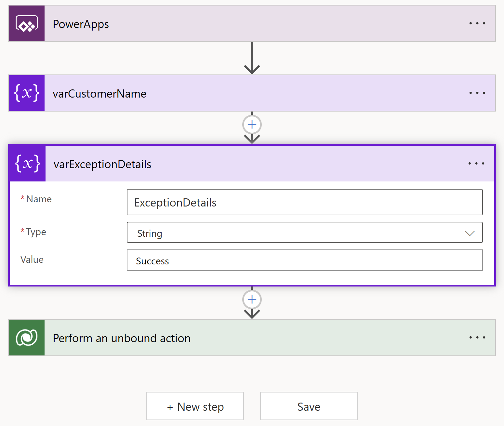Open the varCustomerName ellipsis menu

coord(477,93)
